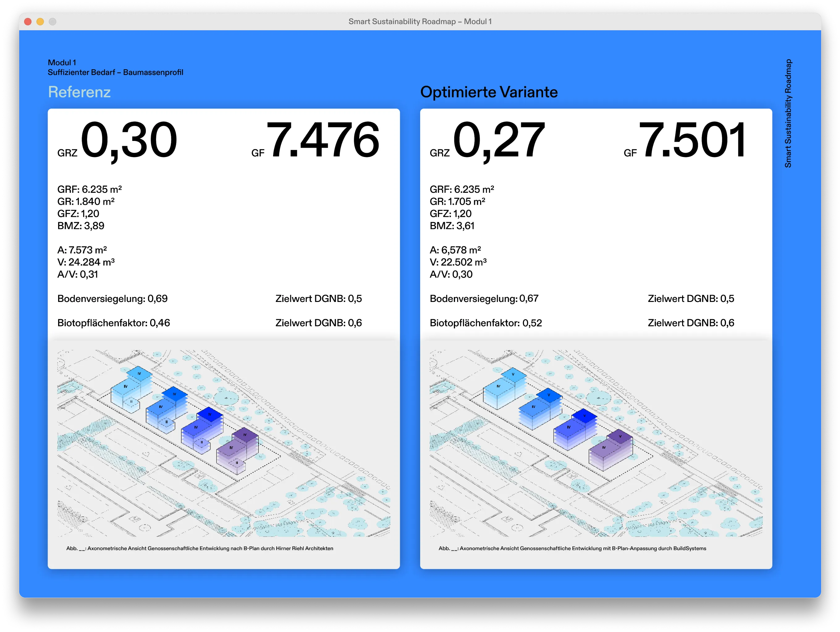Click the BuildSystems figure caption

click(572, 548)
